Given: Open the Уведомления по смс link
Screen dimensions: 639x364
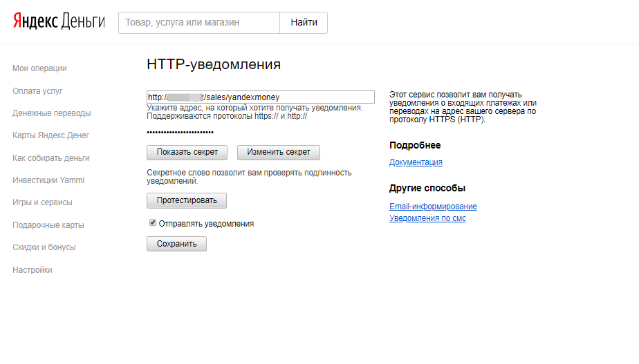Looking at the screenshot, I should tap(427, 218).
